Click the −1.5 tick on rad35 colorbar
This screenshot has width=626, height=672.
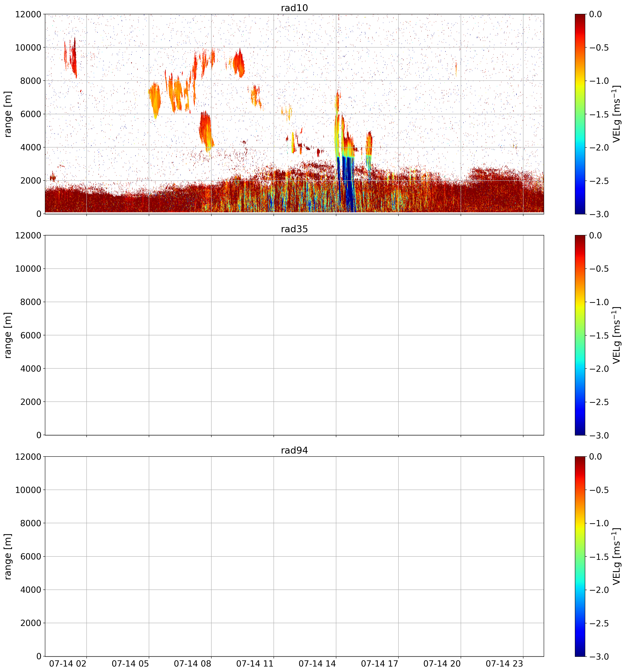599,335
